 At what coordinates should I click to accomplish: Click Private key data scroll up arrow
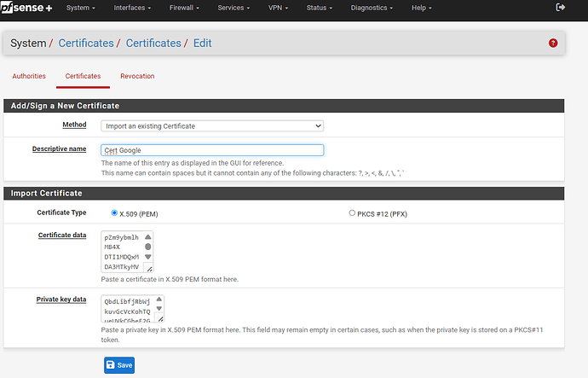click(159, 299)
